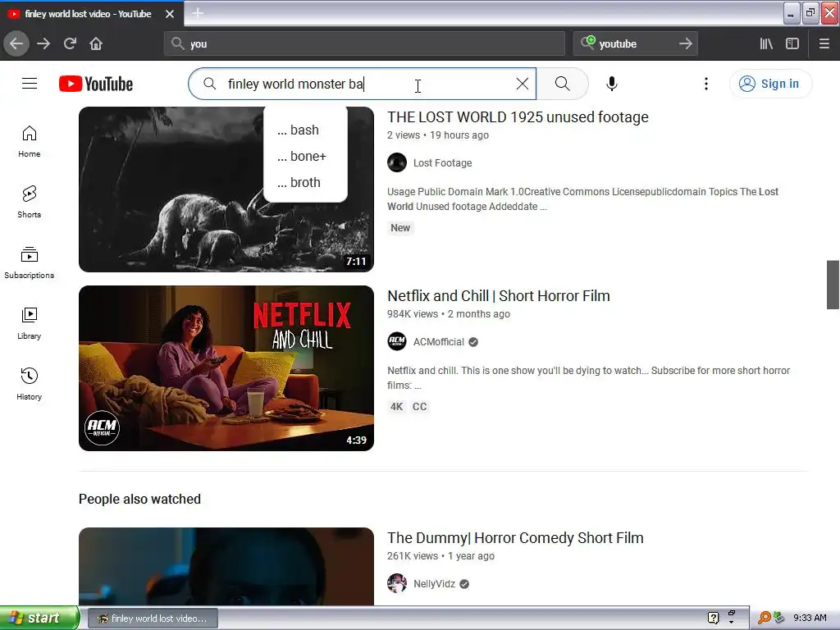Open ACMofficial channel avatar
Viewport: 840px width, 630px height.
click(397, 342)
